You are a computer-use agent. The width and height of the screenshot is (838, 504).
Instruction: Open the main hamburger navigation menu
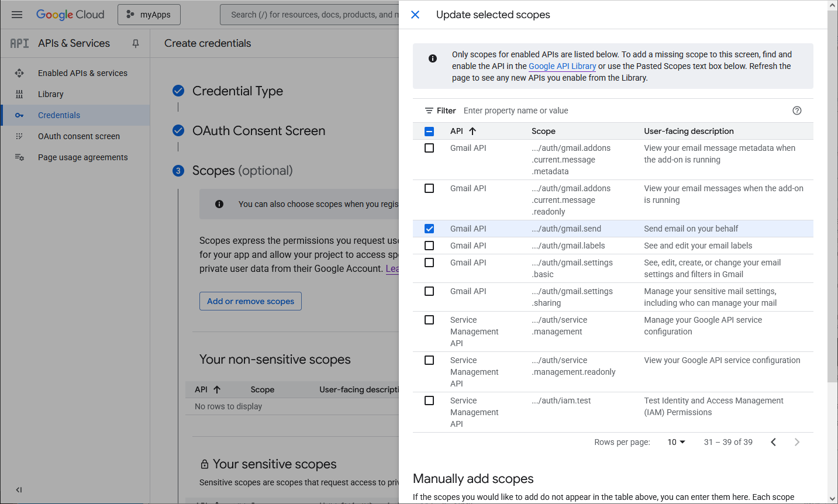point(17,15)
